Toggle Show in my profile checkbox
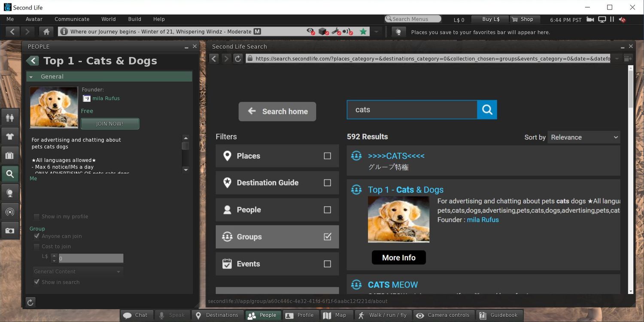The height and width of the screenshot is (322, 644). (x=36, y=217)
